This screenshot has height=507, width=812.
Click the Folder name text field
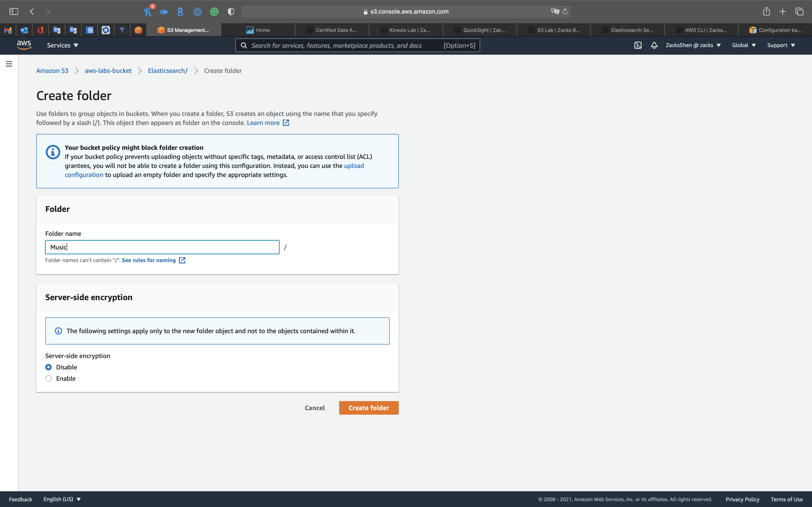click(x=162, y=247)
